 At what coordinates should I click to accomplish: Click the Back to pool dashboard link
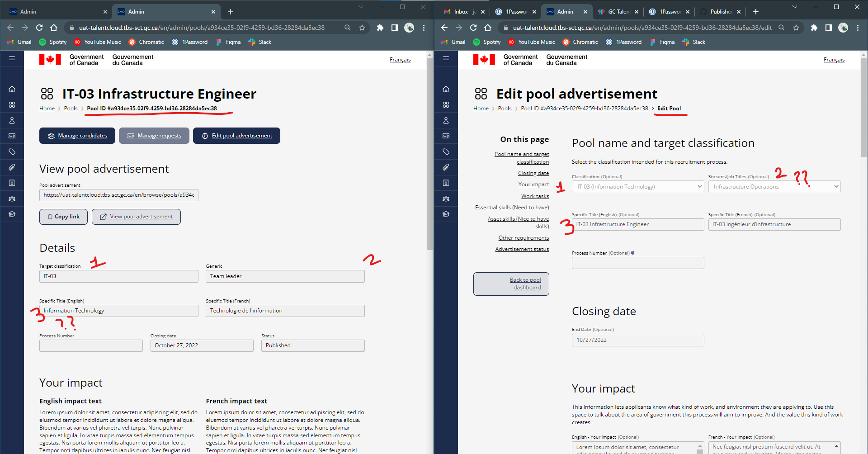click(511, 284)
